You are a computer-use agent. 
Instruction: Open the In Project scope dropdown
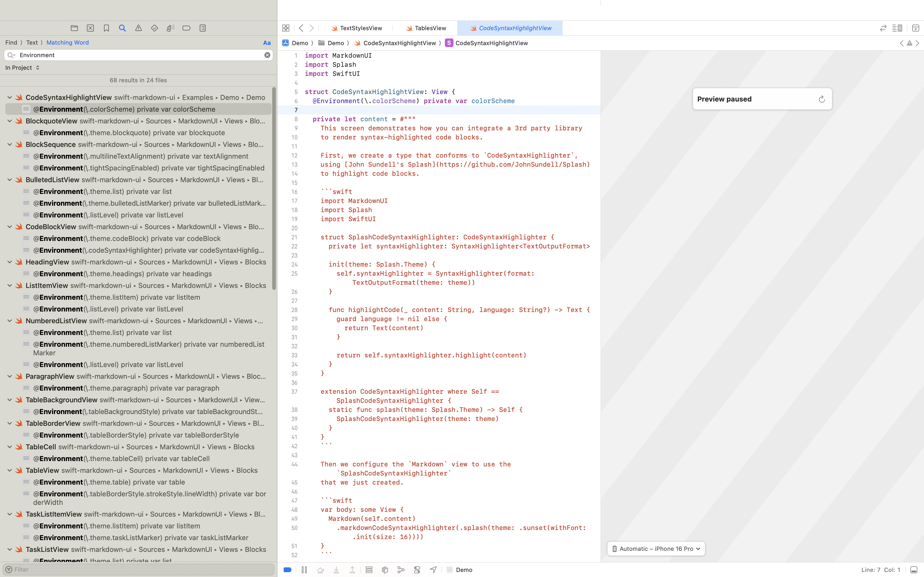click(x=22, y=68)
